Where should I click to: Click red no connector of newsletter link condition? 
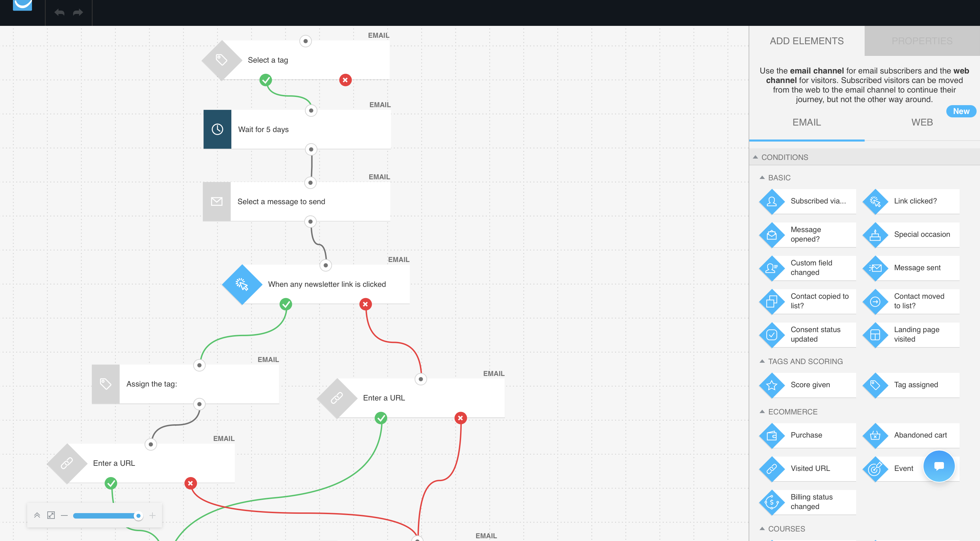point(365,305)
